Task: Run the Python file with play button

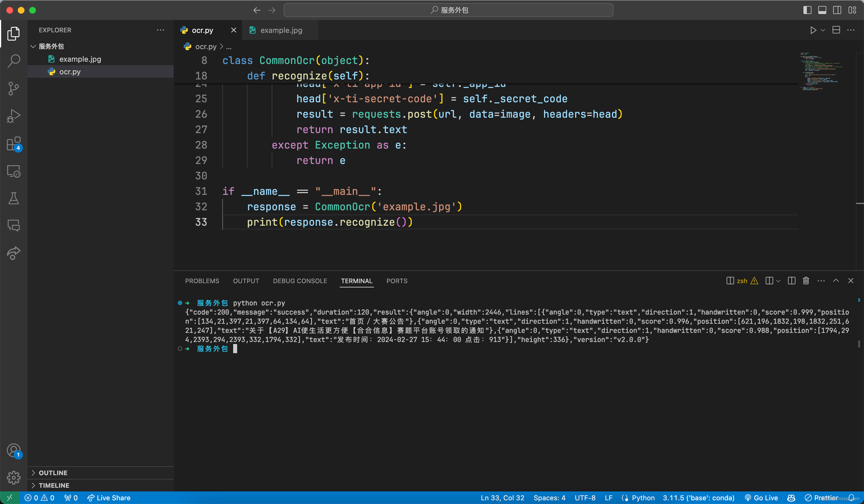Action: (813, 30)
